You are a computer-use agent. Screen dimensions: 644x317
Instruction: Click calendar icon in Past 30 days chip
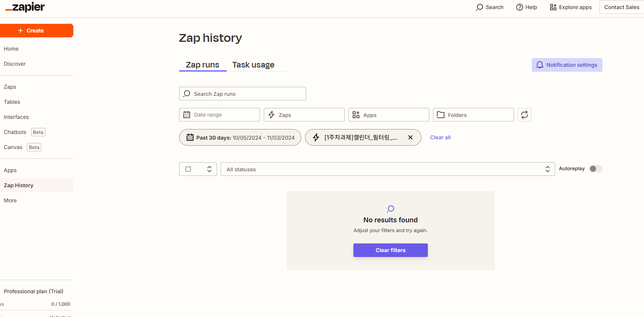[x=190, y=137]
